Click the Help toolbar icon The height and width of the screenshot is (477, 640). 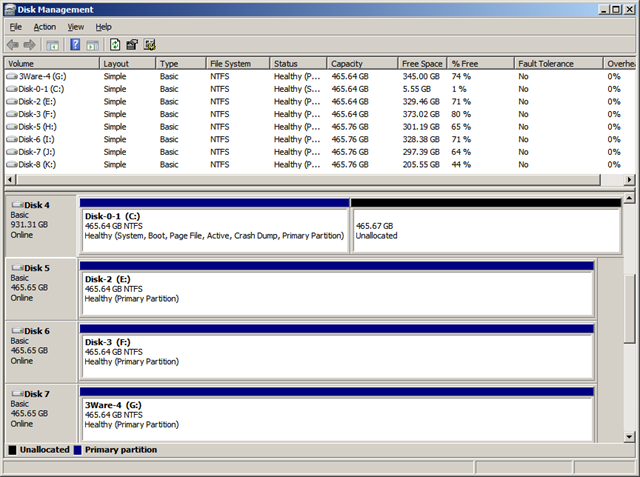[x=75, y=45]
